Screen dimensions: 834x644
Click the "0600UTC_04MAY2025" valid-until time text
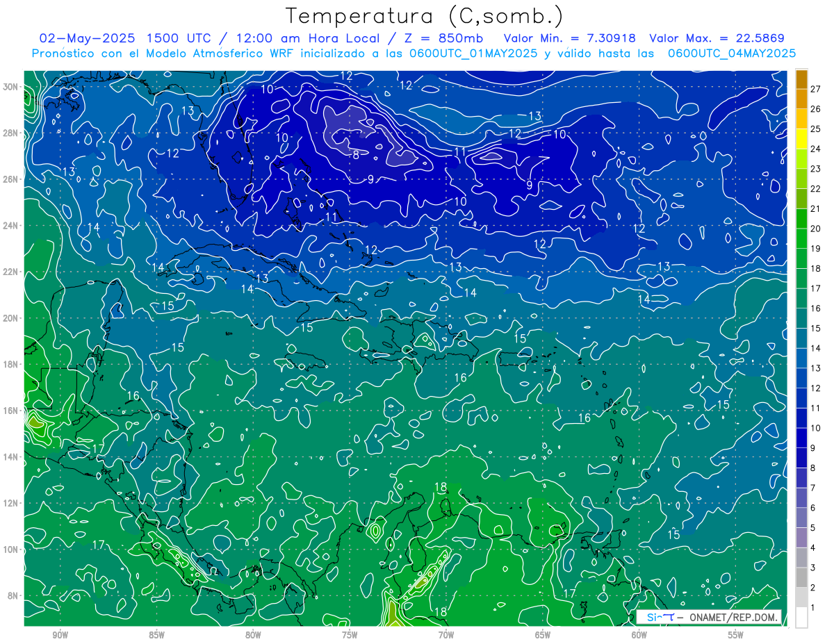(x=731, y=53)
